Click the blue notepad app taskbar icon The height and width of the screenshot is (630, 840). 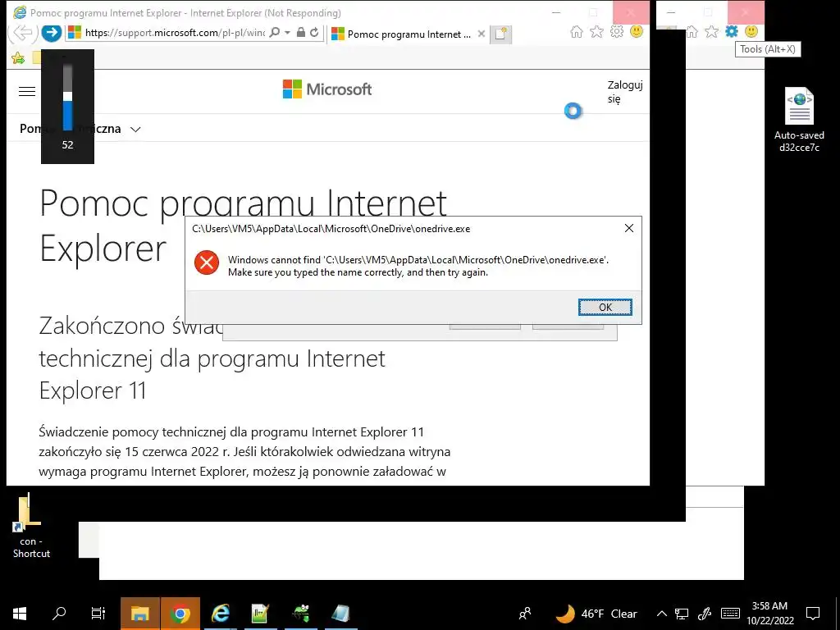click(340, 614)
